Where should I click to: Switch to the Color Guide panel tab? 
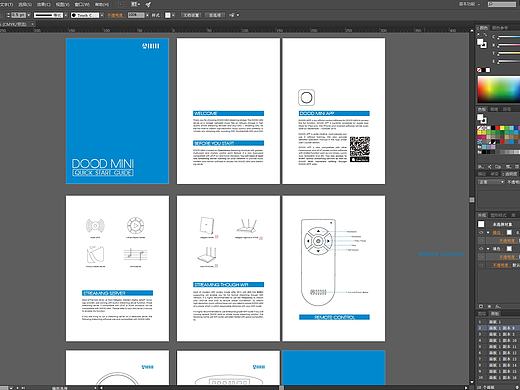click(x=500, y=28)
